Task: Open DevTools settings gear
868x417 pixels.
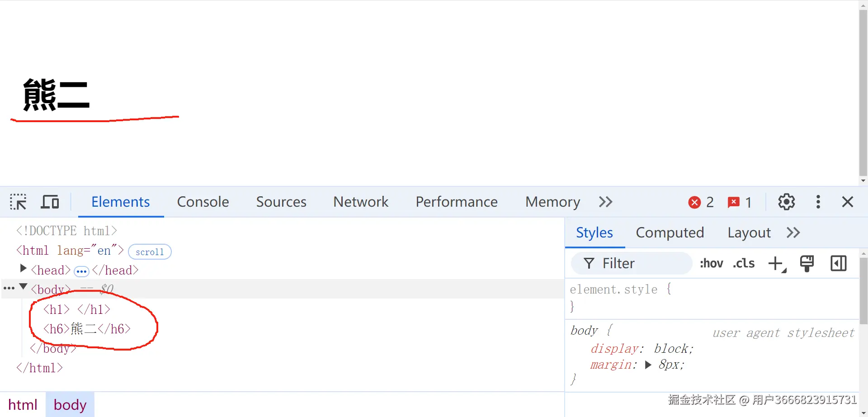Action: click(x=786, y=202)
